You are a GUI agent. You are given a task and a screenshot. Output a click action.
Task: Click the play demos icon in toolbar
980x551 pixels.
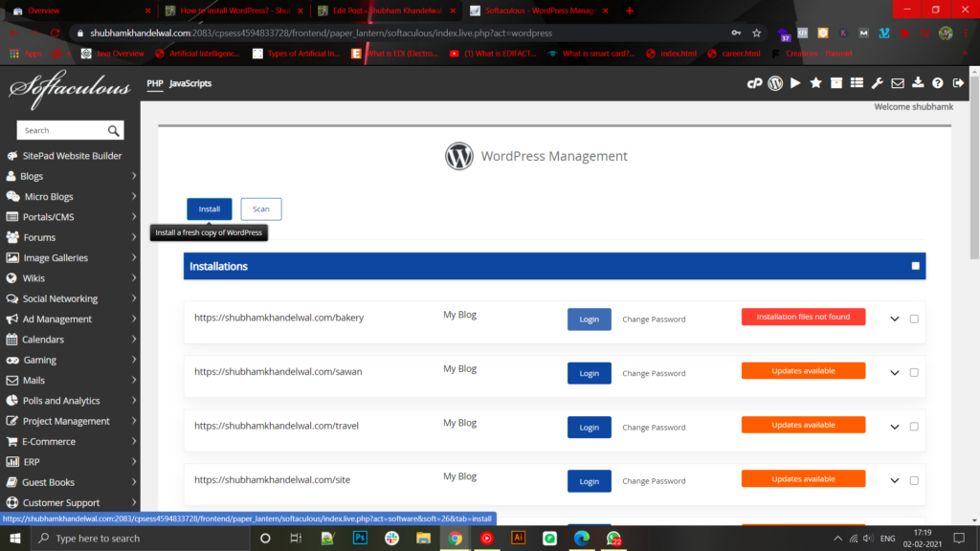pyautogui.click(x=795, y=83)
